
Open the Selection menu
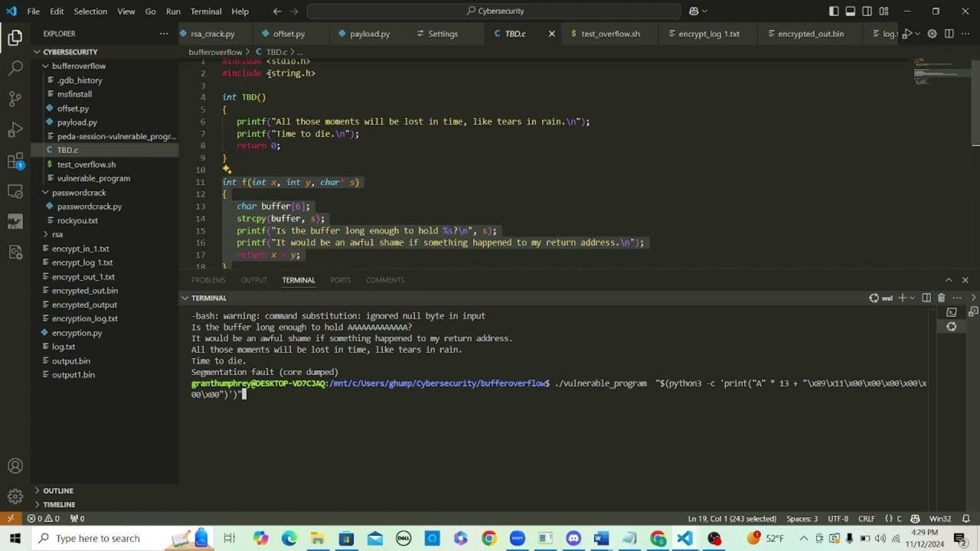tap(90, 11)
